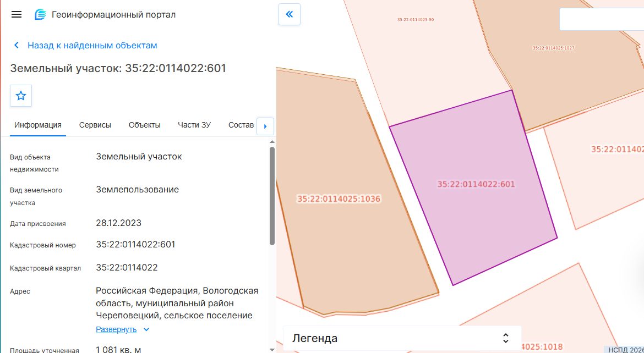Screen dimensions: 644x353
Task: Click the info panel vertical scrollbar
Action: (272, 196)
